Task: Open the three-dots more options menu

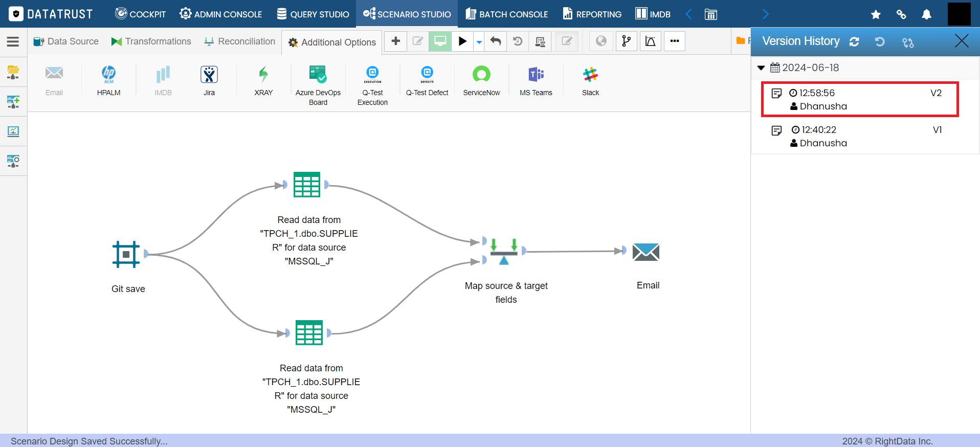Action: (x=675, y=41)
